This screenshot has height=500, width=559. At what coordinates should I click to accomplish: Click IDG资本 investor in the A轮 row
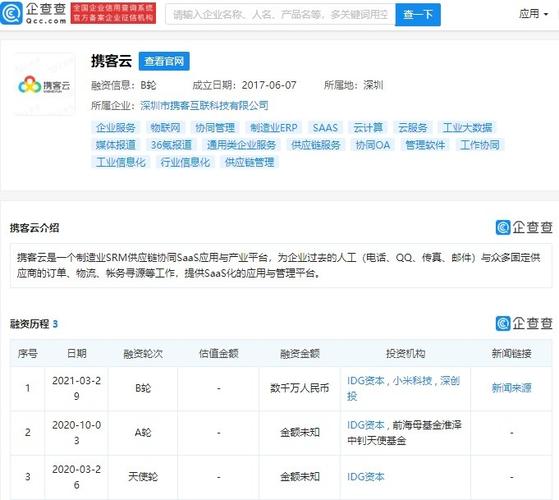pyautogui.click(x=366, y=425)
